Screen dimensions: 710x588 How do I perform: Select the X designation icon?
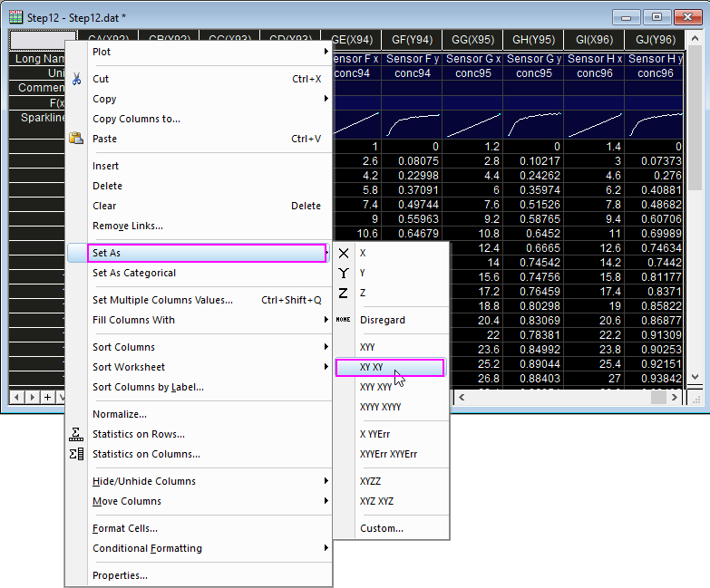(x=344, y=254)
